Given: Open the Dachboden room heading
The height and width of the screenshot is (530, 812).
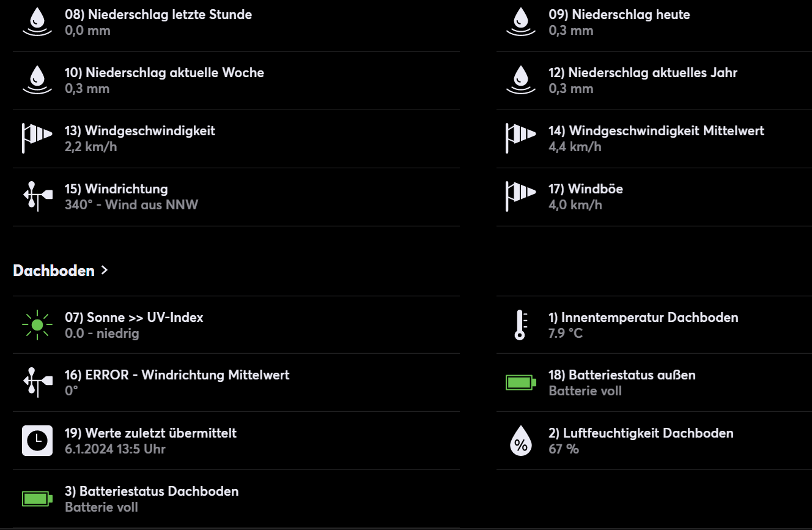Looking at the screenshot, I should click(54, 271).
